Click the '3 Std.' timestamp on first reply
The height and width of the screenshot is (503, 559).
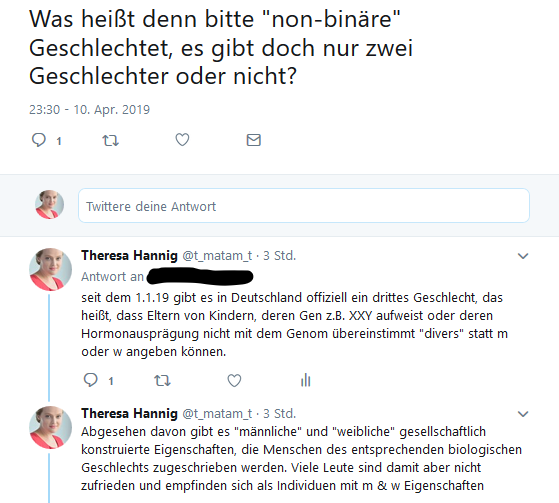pyautogui.click(x=280, y=256)
